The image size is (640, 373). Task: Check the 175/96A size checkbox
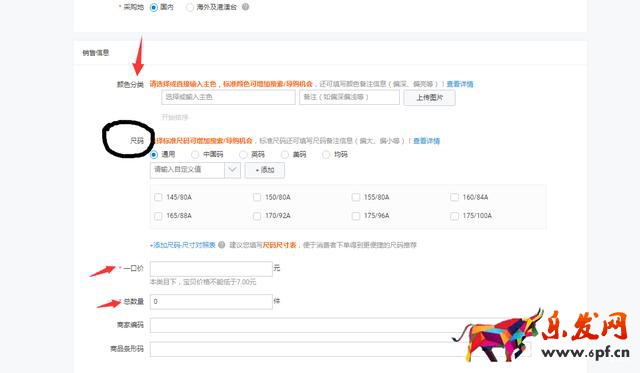click(356, 216)
